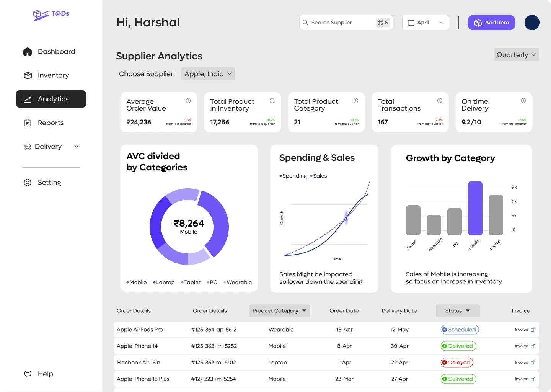Screen dimensions: 551x392
Task: Click info icon on On time Delivery
Action: pos(523,101)
